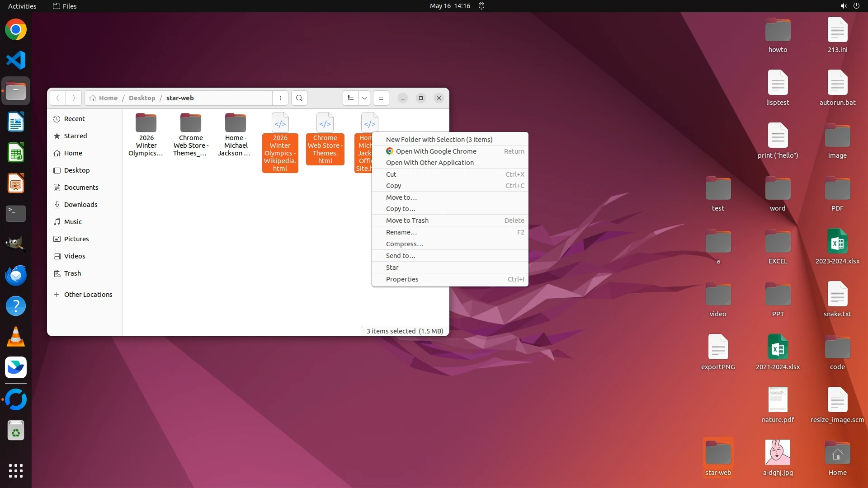Go to Downloads in the sidebar
Screen dimensions: 868x488
(80, 205)
